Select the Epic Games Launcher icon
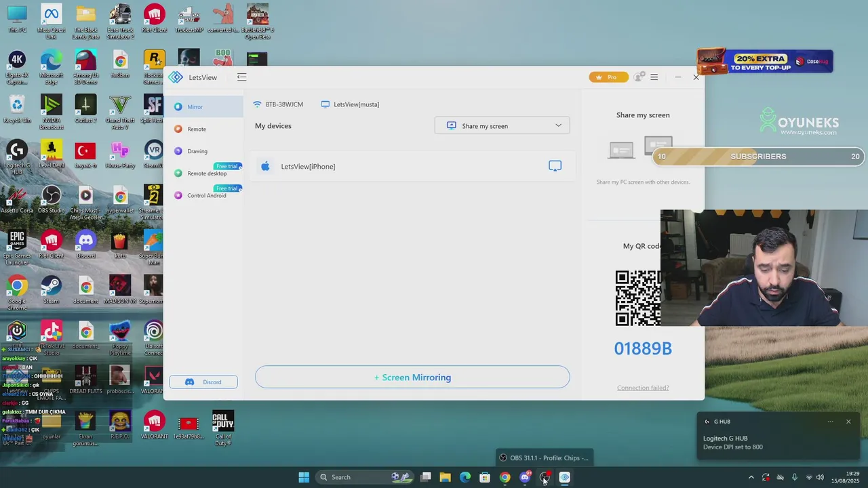The image size is (868, 488). 17,247
